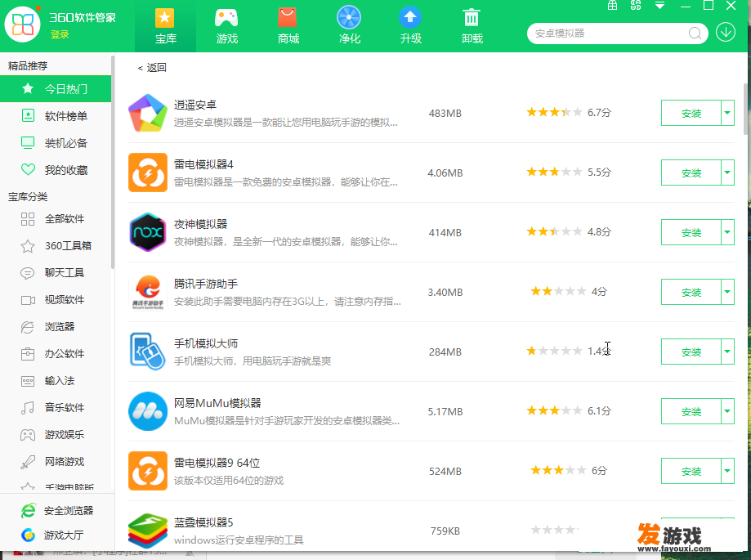The image size is (751, 560).
Task: Switch to the 升级 tab
Action: pyautogui.click(x=410, y=26)
